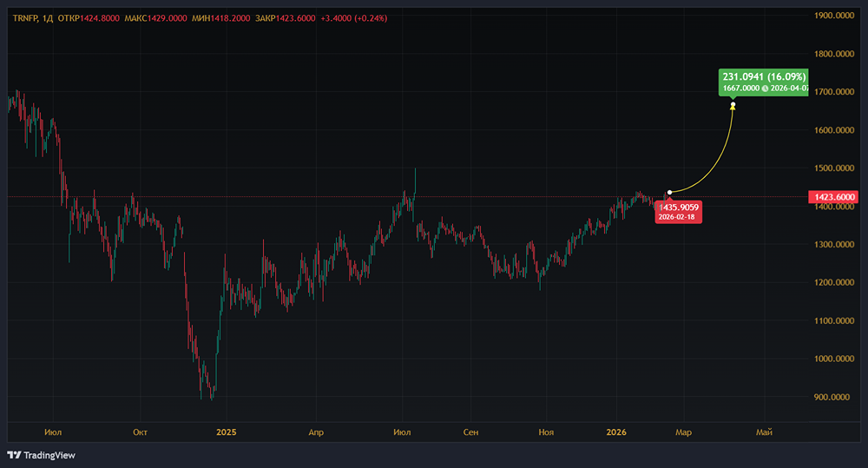The image size is (868, 468).
Task: Click the Окт time axis label
Action: click(140, 432)
